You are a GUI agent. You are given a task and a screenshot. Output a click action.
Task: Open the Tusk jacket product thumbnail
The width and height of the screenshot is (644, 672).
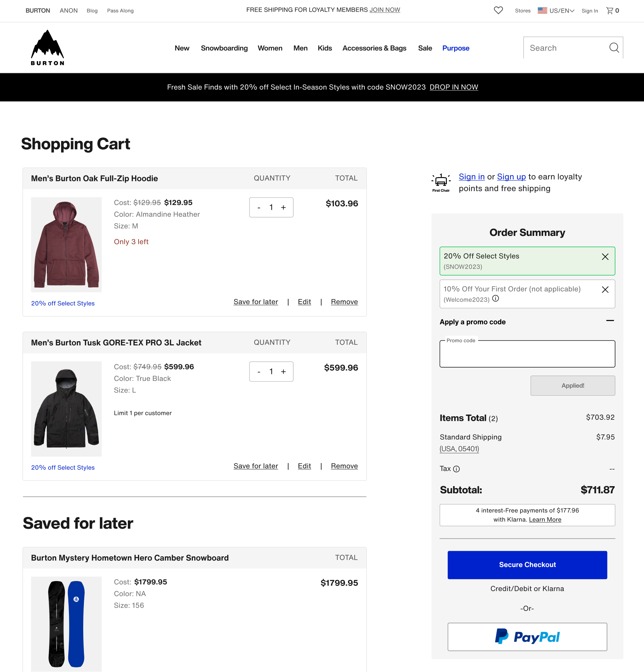[66, 409]
